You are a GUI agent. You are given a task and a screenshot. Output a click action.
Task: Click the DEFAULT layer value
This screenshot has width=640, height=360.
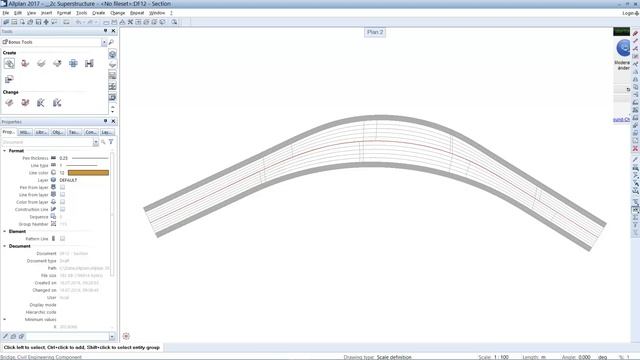68,180
